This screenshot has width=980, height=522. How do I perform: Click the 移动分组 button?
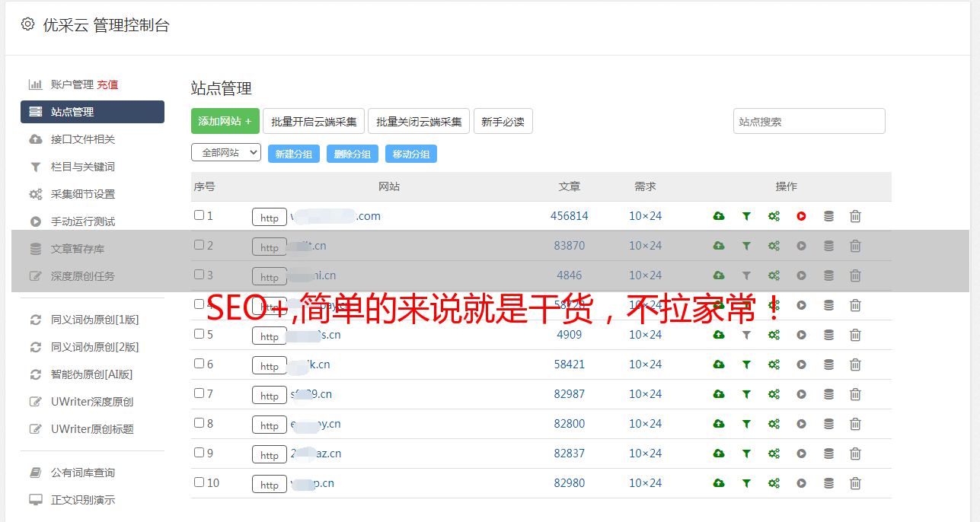(x=411, y=154)
